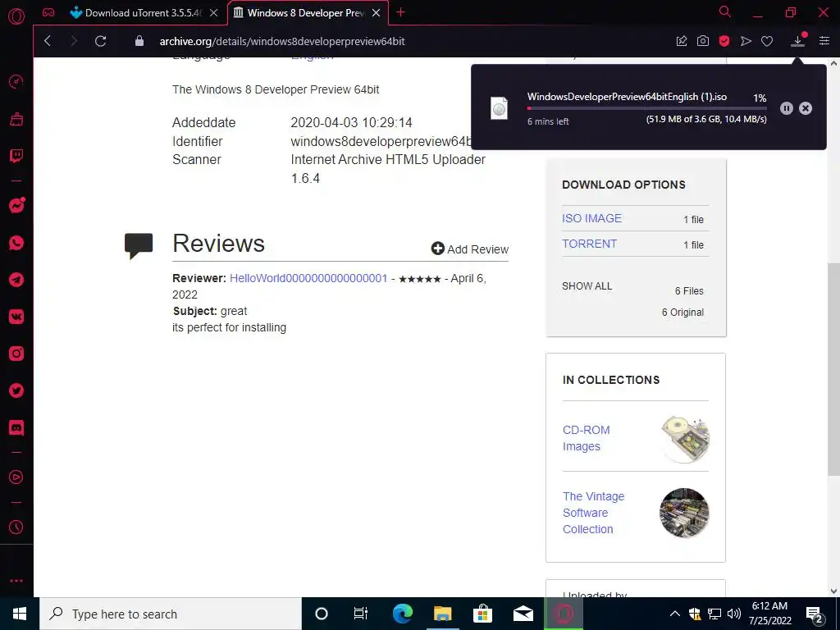Image resolution: width=840 pixels, height=630 pixels.
Task: Expand SHOW ALL download files
Action: (x=587, y=286)
